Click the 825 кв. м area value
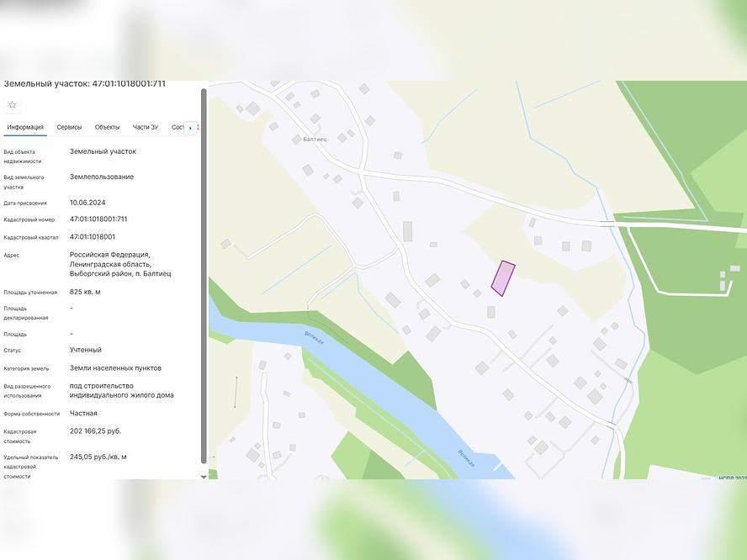This screenshot has width=747, height=560. pyautogui.click(x=85, y=292)
